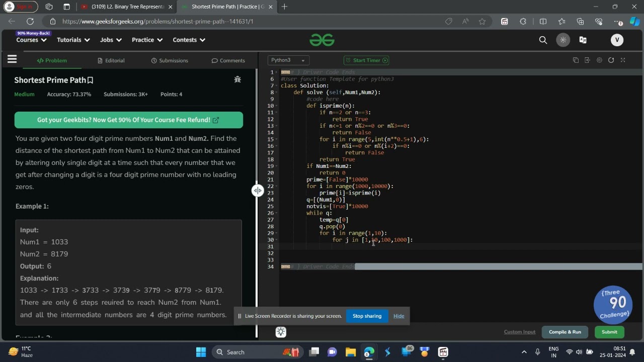Stop sharing the screen
This screenshot has height=362, width=644.
[x=367, y=316]
